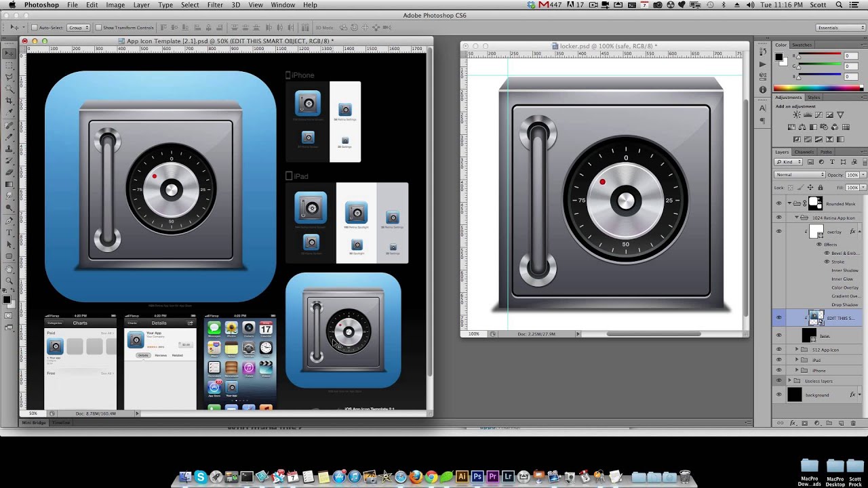
Task: Open the Filter menu
Action: (x=215, y=5)
